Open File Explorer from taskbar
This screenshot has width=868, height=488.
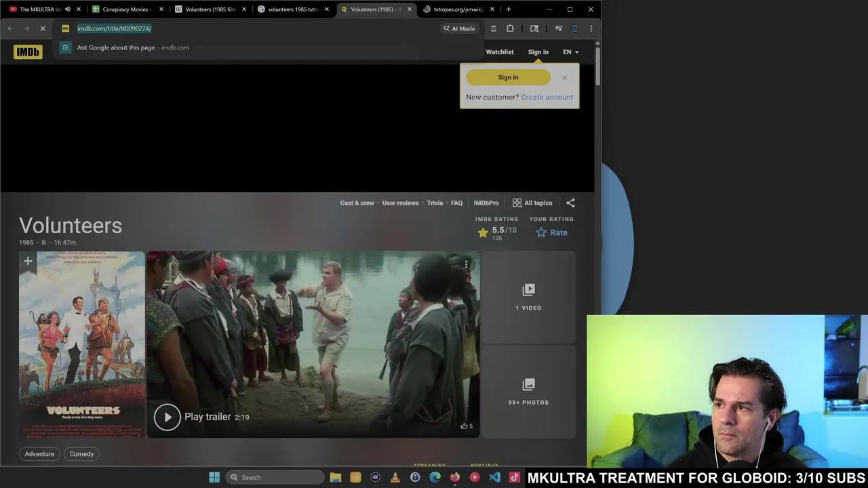(x=335, y=477)
